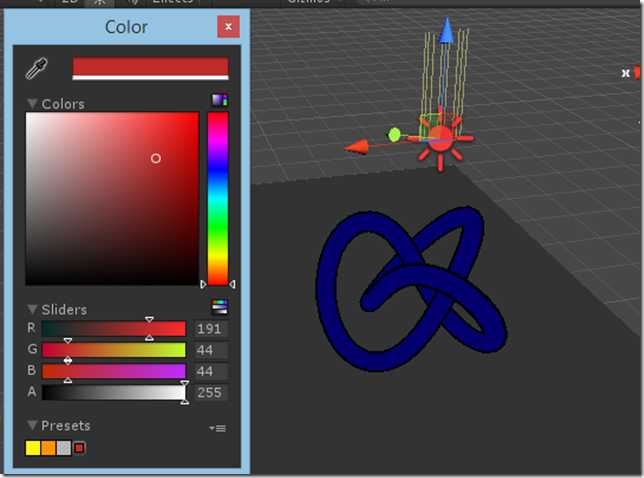The height and width of the screenshot is (478, 644).
Task: Click on the R red channel slider
Action: coord(114,329)
